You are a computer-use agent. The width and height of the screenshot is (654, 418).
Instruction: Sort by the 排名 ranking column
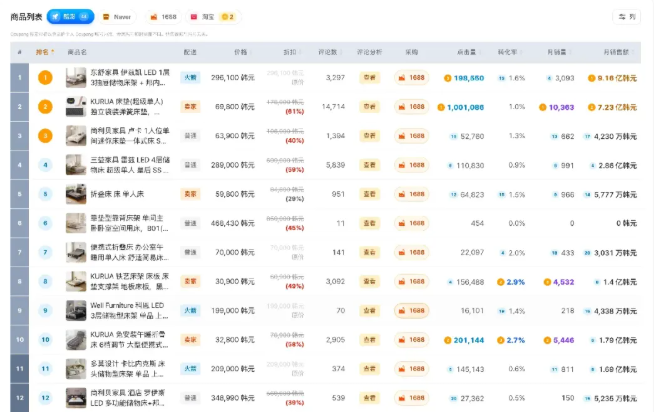point(45,52)
